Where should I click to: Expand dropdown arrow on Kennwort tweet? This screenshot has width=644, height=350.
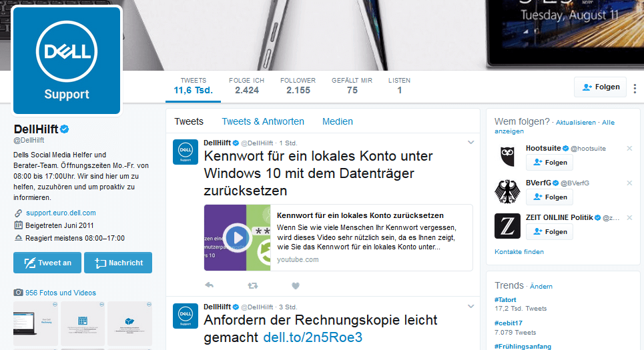470,143
